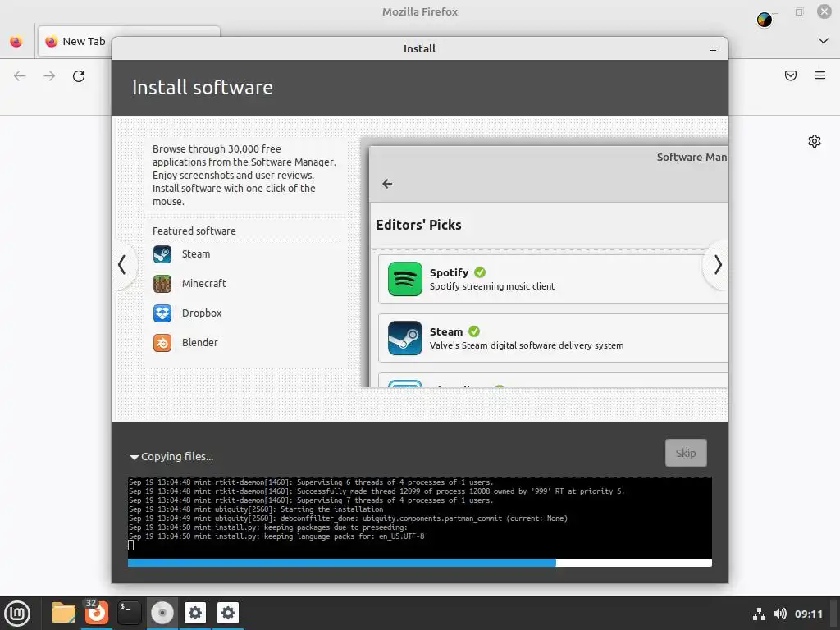Collapse the Copying files log expander
This screenshot has width=840, height=630.
coord(135,457)
